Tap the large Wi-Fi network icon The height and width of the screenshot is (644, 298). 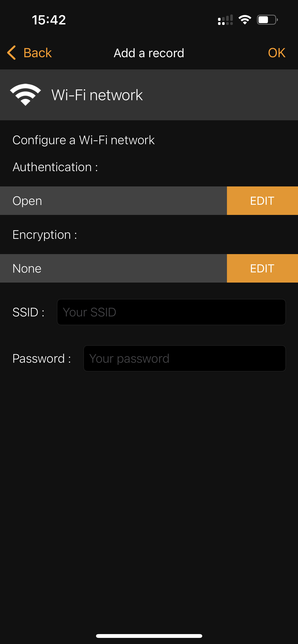[25, 95]
